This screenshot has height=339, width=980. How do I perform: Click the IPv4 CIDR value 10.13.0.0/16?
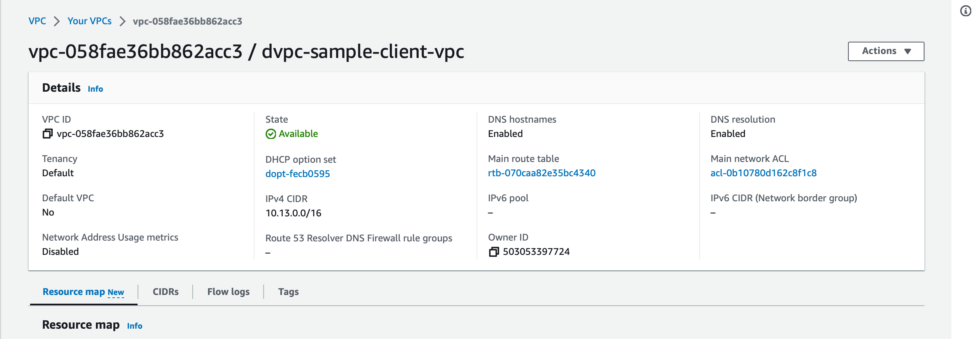[293, 213]
